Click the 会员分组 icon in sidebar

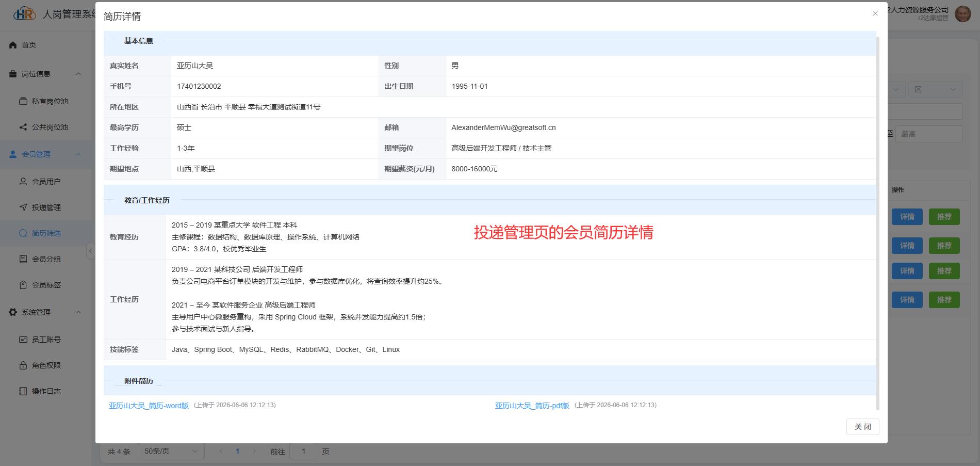click(x=23, y=259)
